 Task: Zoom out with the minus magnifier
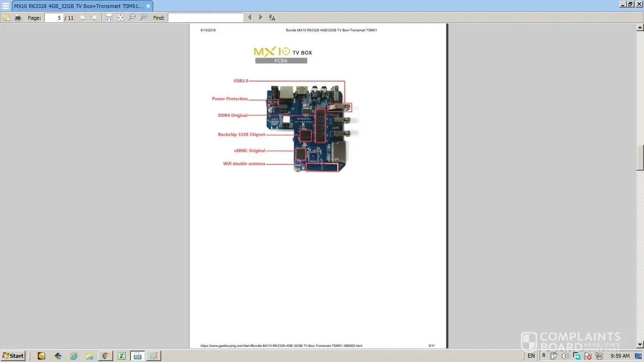pyautogui.click(x=132, y=18)
